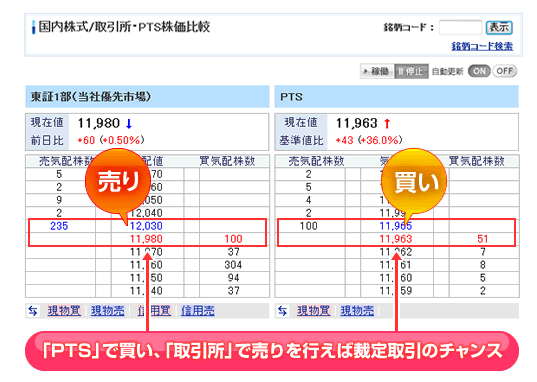The width and height of the screenshot is (537, 382).
Task: Open 現物売 link under 東証1部
Action: point(108,311)
